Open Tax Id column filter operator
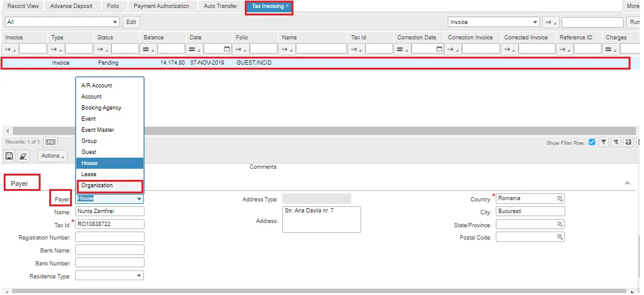The image size is (644, 295). point(357,49)
